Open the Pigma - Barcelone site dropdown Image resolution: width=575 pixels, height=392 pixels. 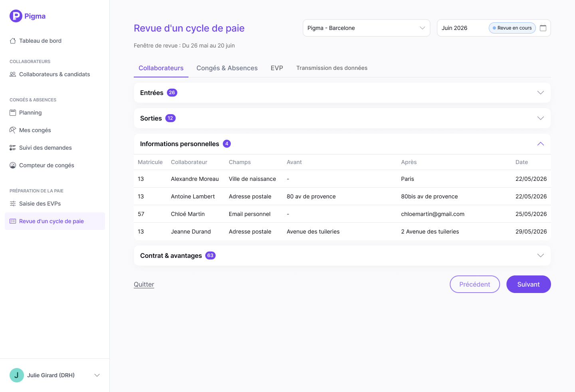[x=367, y=28]
